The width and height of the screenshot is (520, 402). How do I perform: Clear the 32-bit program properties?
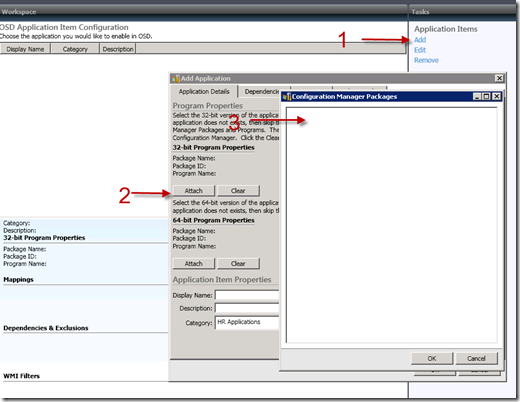(x=238, y=191)
